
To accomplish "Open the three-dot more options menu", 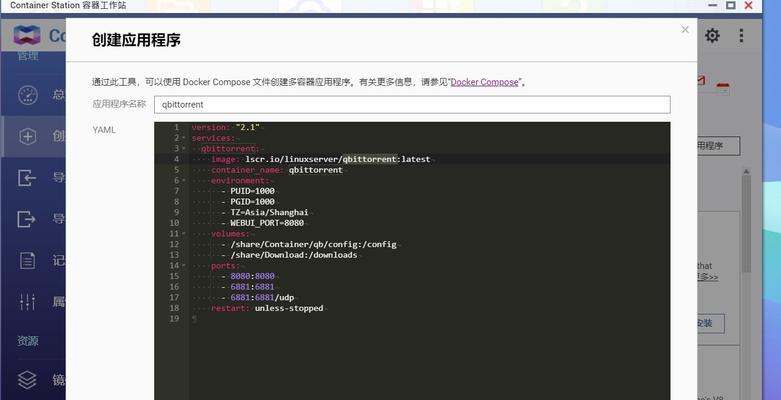I will point(741,35).
